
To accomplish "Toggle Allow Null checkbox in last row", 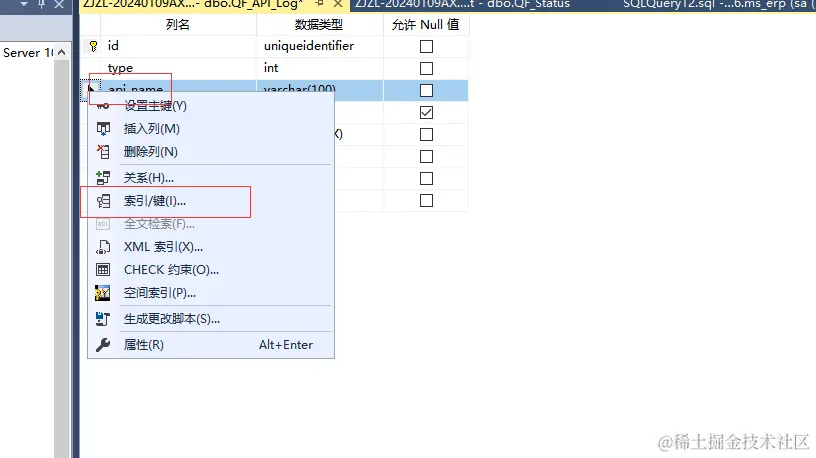I will (426, 200).
